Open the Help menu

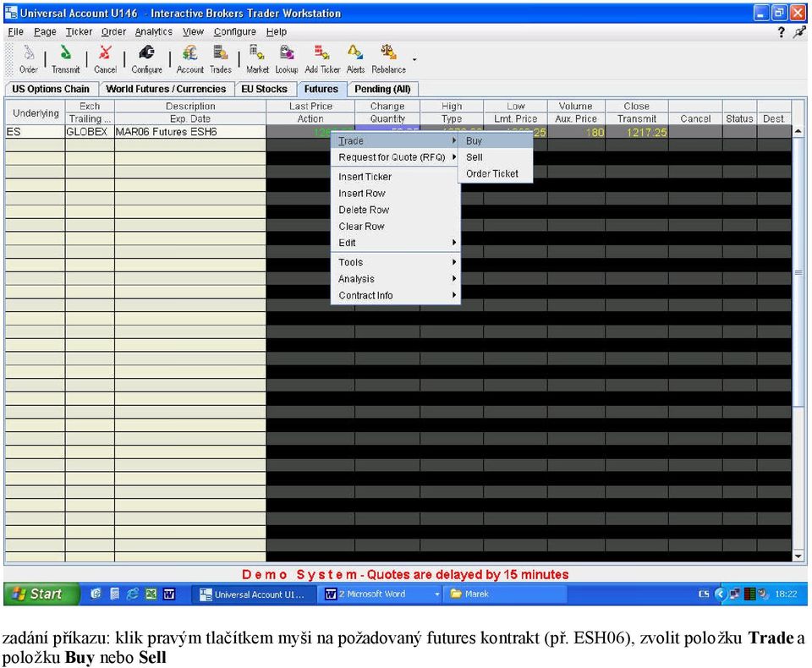(276, 31)
